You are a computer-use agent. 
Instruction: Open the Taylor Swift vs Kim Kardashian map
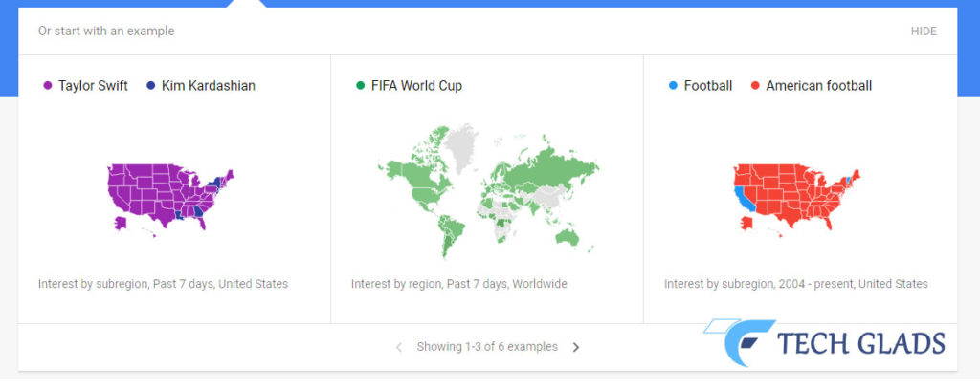point(171,199)
